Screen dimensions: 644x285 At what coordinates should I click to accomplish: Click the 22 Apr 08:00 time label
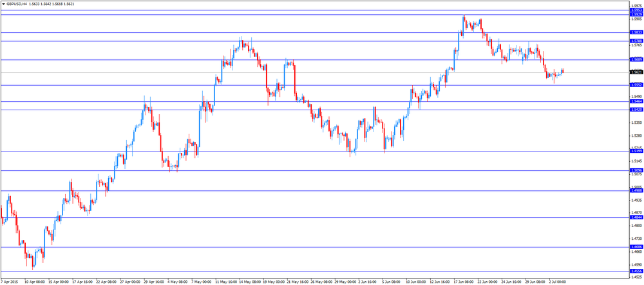106,282
